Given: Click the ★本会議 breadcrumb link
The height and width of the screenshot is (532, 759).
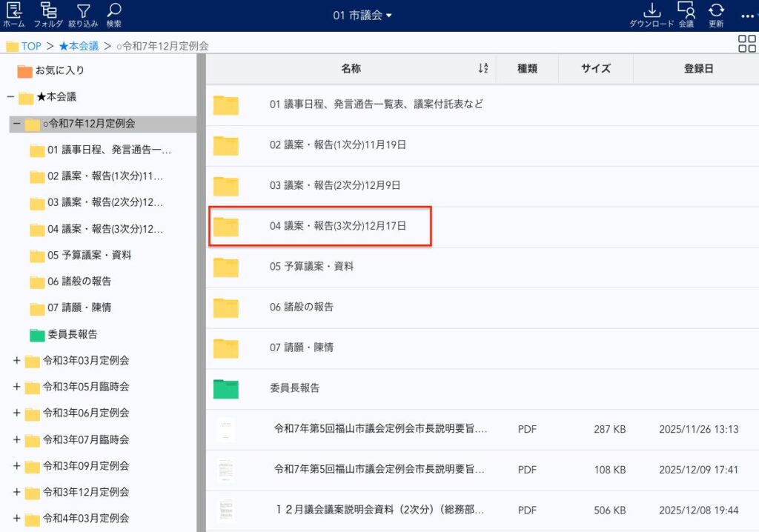Looking at the screenshot, I should [x=79, y=46].
